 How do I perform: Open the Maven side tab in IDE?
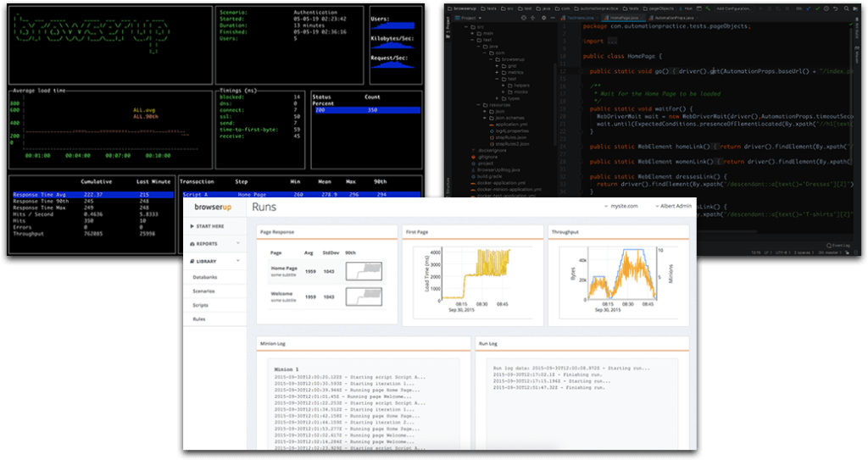(857, 53)
